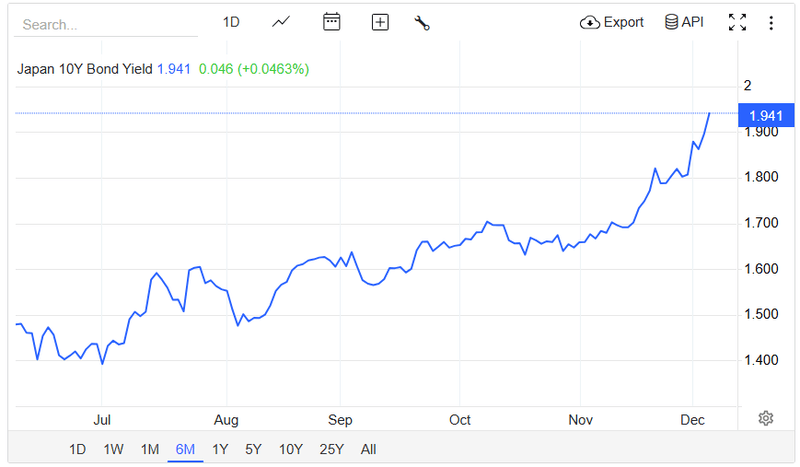This screenshot has width=800, height=467.
Task: Select the 1M range tab
Action: (150, 449)
